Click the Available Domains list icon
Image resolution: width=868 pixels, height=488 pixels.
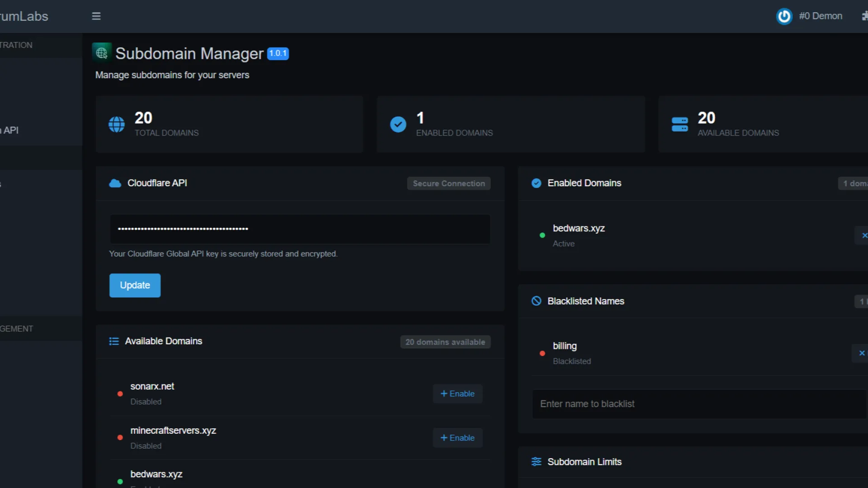[x=114, y=341]
